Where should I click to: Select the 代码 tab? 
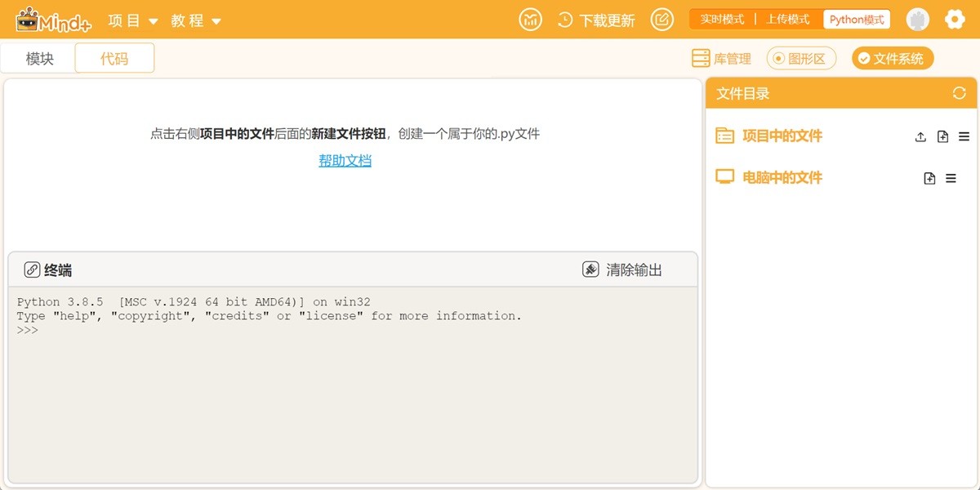click(x=114, y=57)
